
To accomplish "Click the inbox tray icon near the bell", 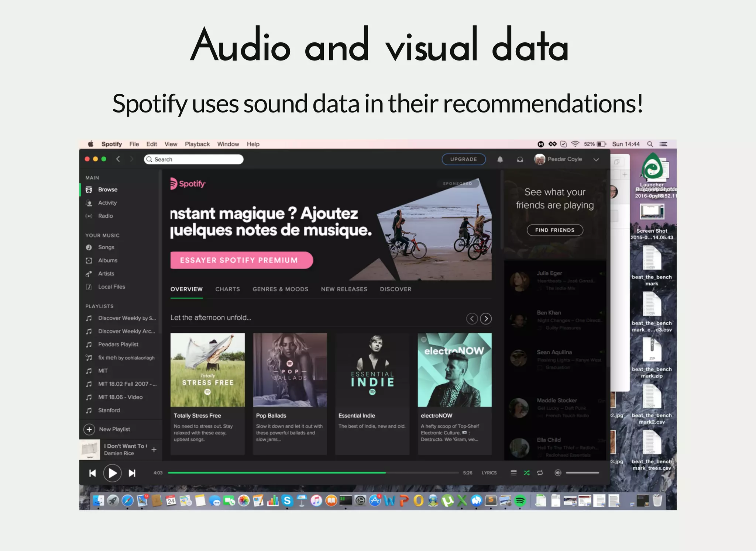I will [520, 159].
